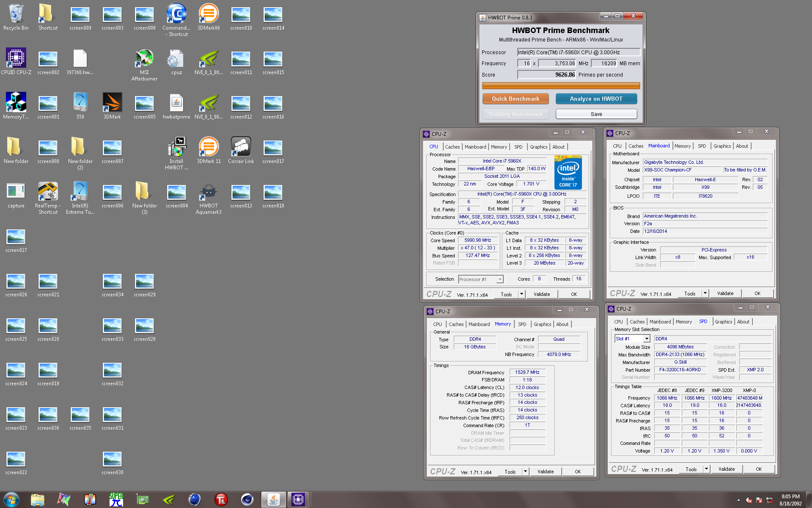Open MemoryTweakIt desktop icon
The height and width of the screenshot is (508, 812).
click(x=16, y=106)
